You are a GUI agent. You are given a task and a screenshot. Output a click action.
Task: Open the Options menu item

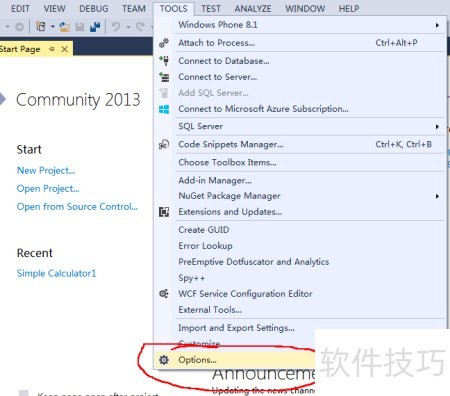(x=235, y=360)
